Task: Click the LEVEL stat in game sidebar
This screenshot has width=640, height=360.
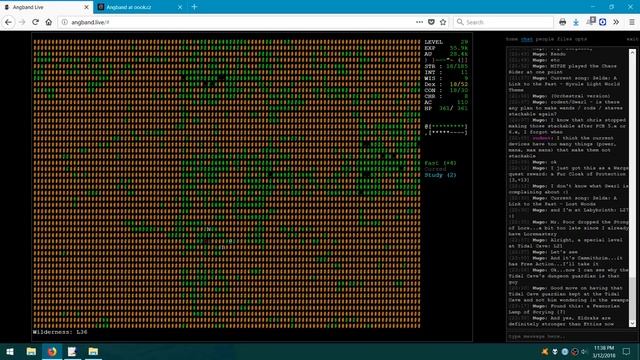Action: click(446, 42)
